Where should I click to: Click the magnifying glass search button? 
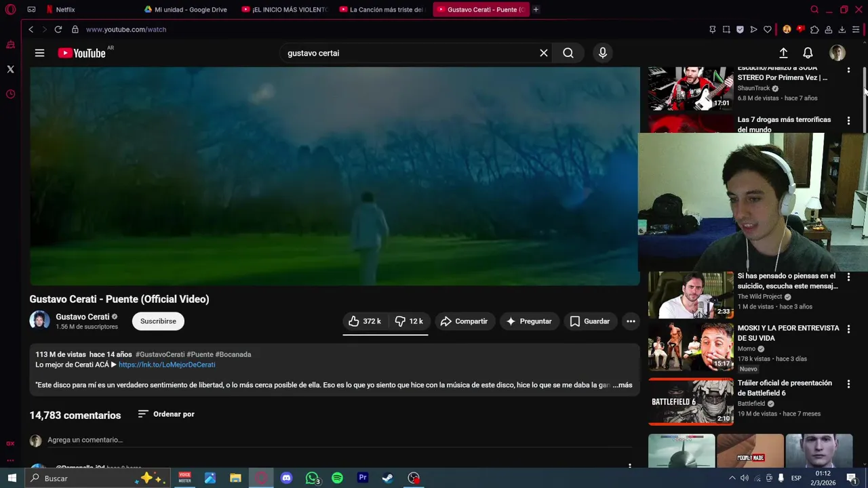click(568, 53)
